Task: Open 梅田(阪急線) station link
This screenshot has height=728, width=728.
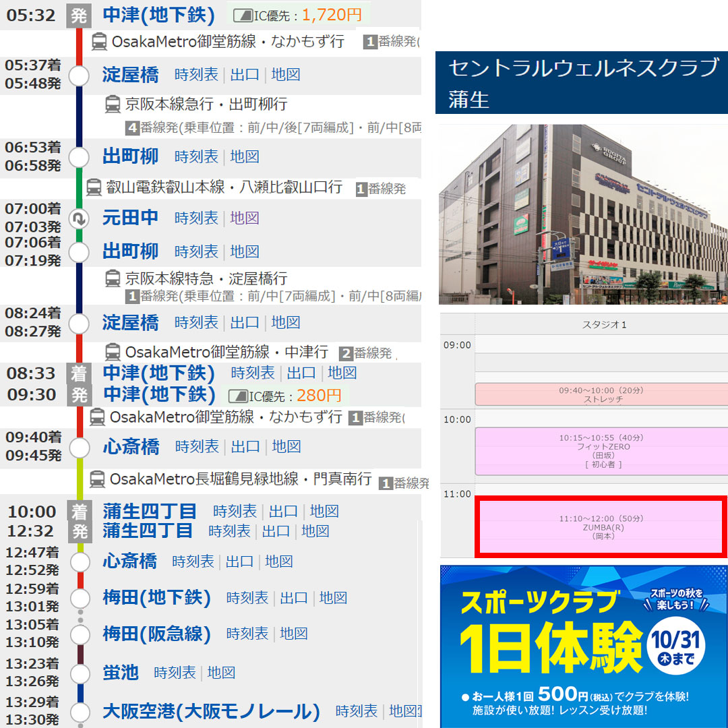Action: pyautogui.click(x=157, y=634)
